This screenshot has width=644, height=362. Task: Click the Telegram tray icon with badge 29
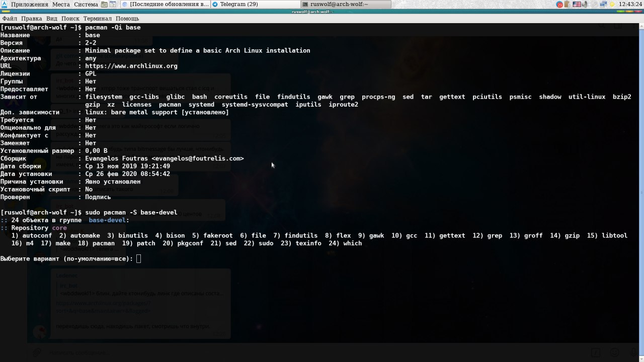pyautogui.click(x=559, y=5)
